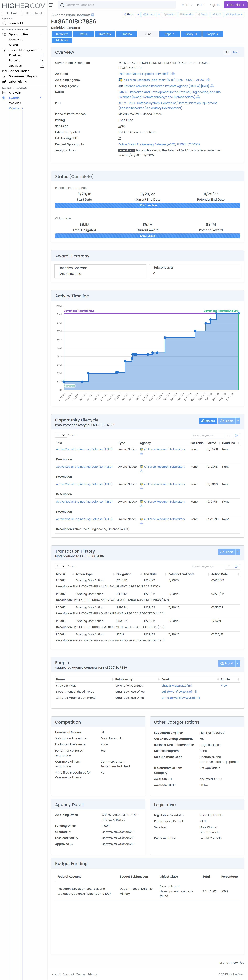This screenshot has height=980, width=248.
Task: Open Export dropdown arrow in People section
Action: pyautogui.click(x=238, y=664)
